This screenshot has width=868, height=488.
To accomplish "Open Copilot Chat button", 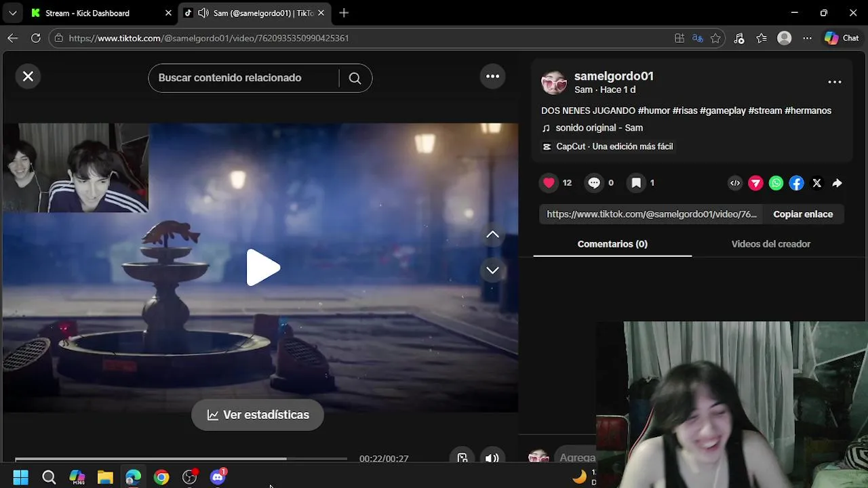I will pos(842,38).
